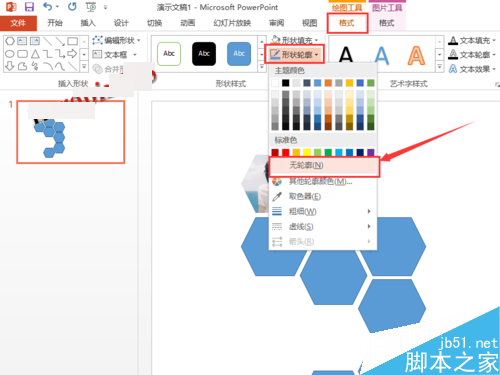This screenshot has height=375, width=500.
Task: Select the arc shape in the shapes gallery
Action: tap(48, 66)
